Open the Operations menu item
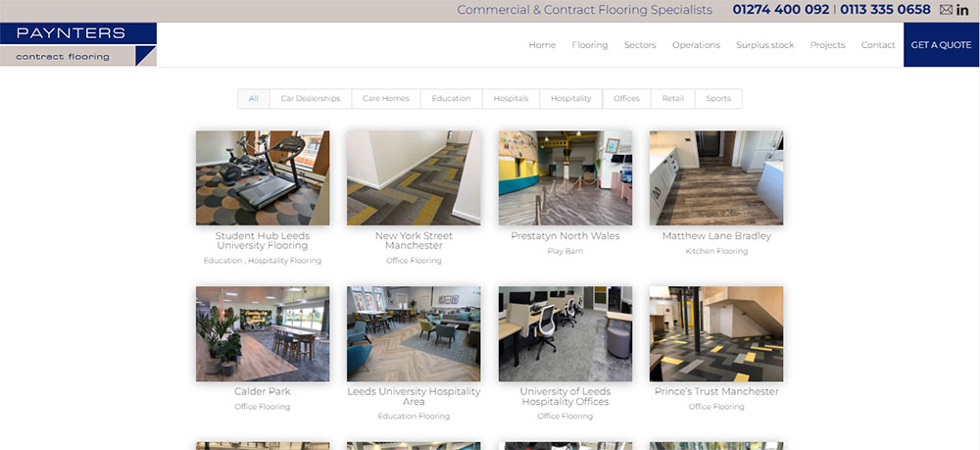This screenshot has height=450, width=980. click(696, 45)
